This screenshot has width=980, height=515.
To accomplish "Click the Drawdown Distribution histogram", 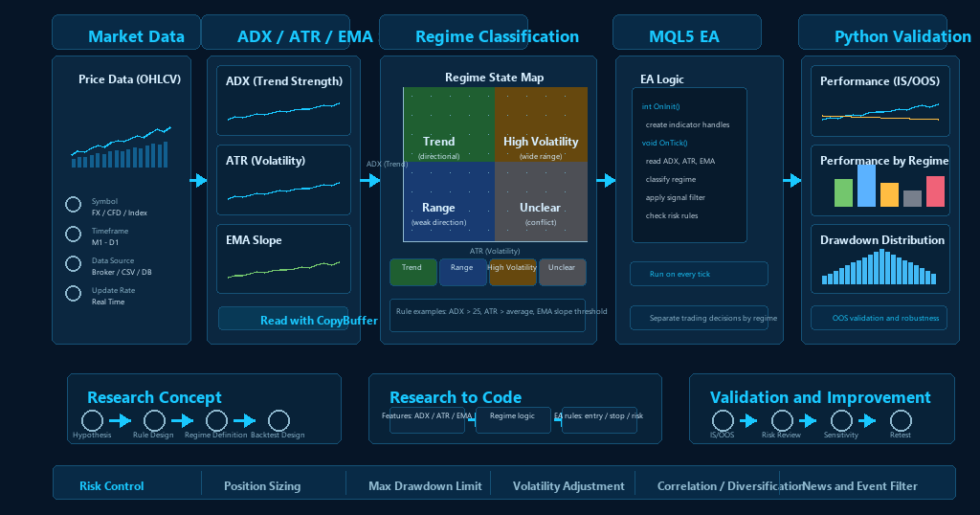I will [x=879, y=267].
